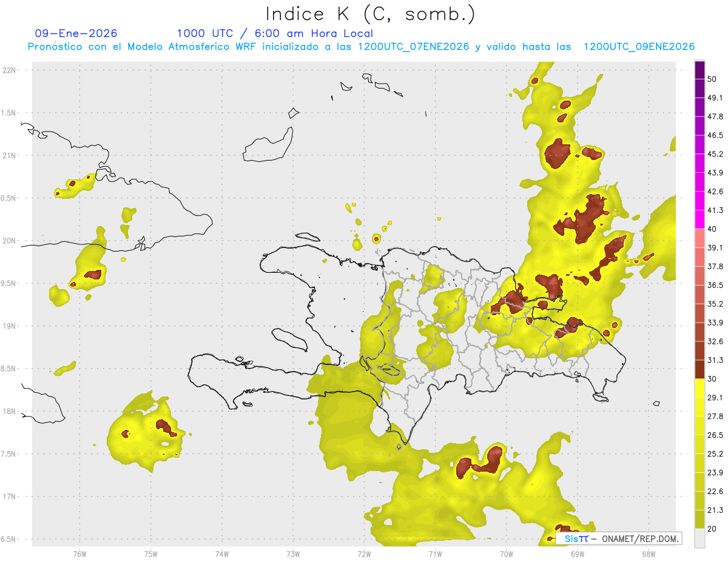This screenshot has height=562, width=728.
Task: Click the '33.9' color scale label
Action: 716,323
